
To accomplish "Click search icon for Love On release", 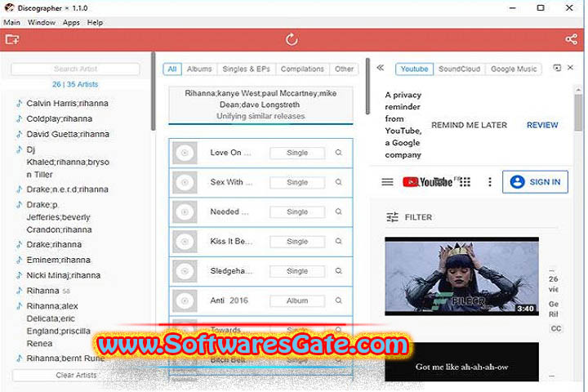I will (x=338, y=153).
